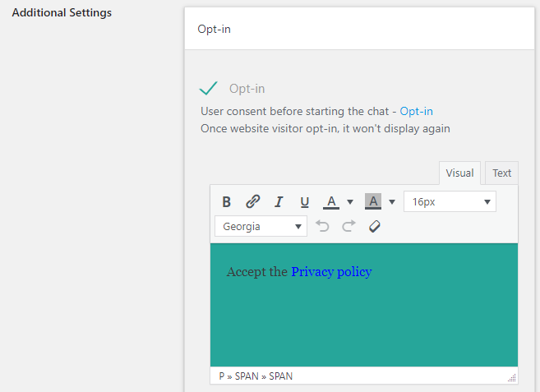Toggle underline formatting

point(304,202)
